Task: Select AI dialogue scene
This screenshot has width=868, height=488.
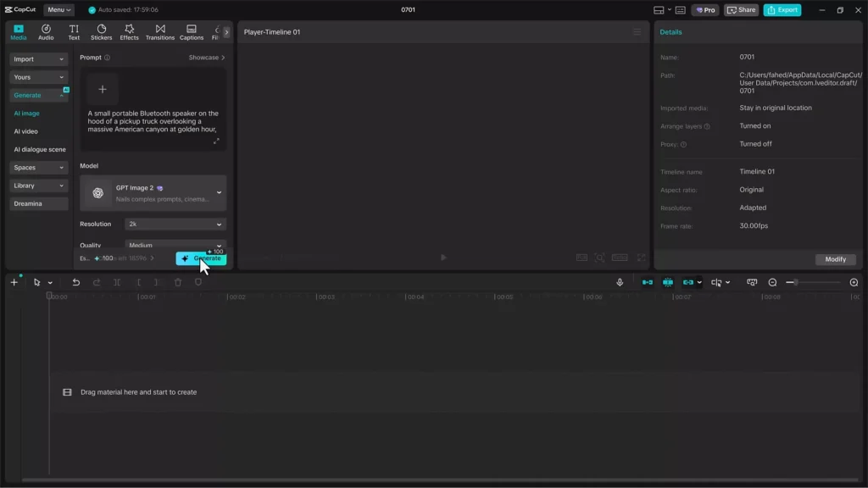Action: coord(39,149)
